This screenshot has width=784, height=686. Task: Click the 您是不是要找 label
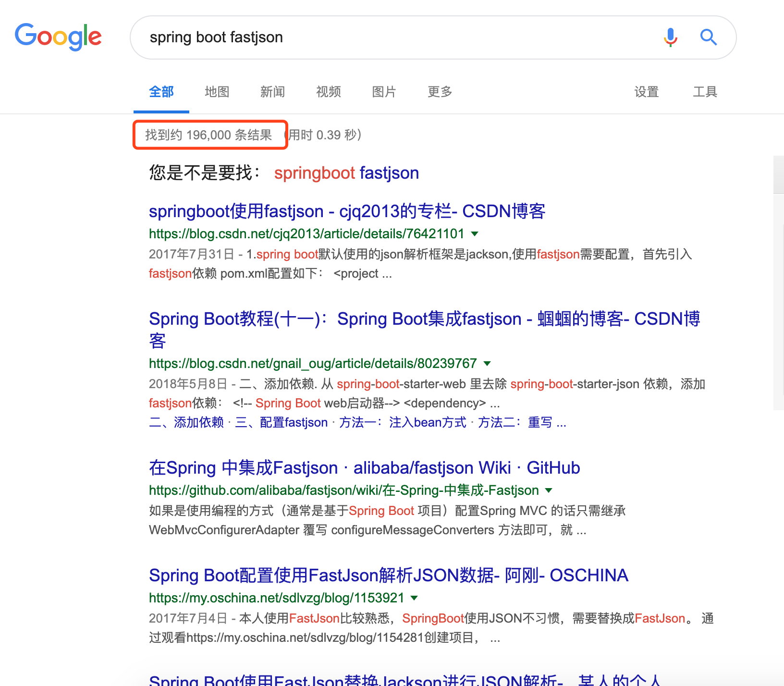click(205, 173)
